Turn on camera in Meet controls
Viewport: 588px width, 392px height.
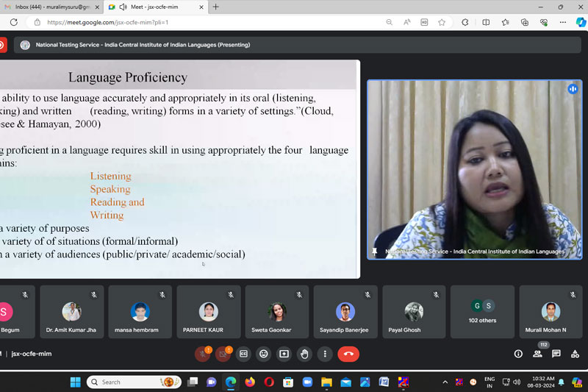point(223,354)
